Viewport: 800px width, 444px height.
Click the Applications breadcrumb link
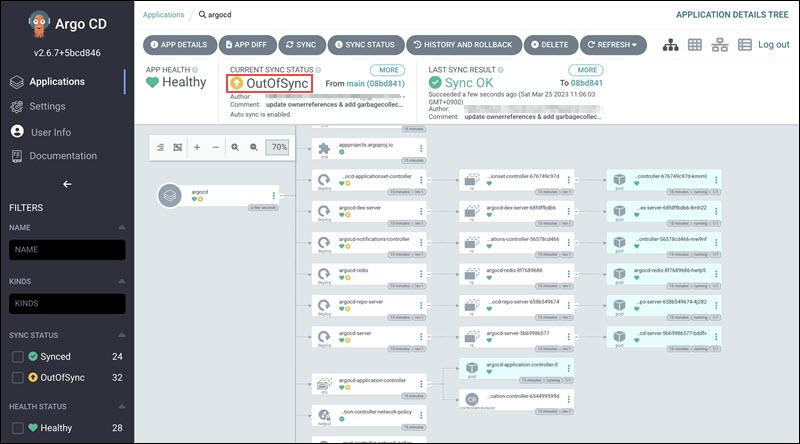point(163,15)
